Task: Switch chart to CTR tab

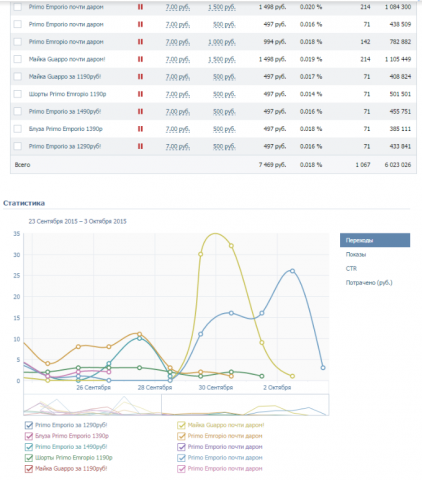Action: click(351, 268)
